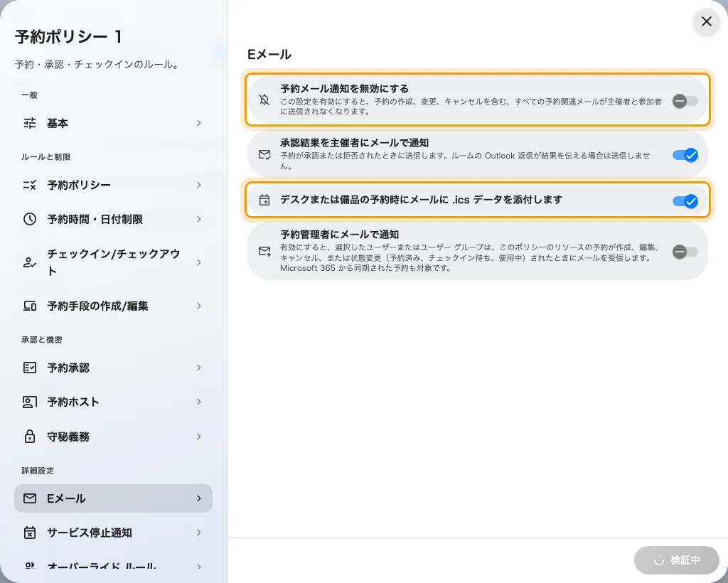Image resolution: width=728 pixels, height=583 pixels.
Task: Open the 予約ポリシー section
Action: click(113, 185)
